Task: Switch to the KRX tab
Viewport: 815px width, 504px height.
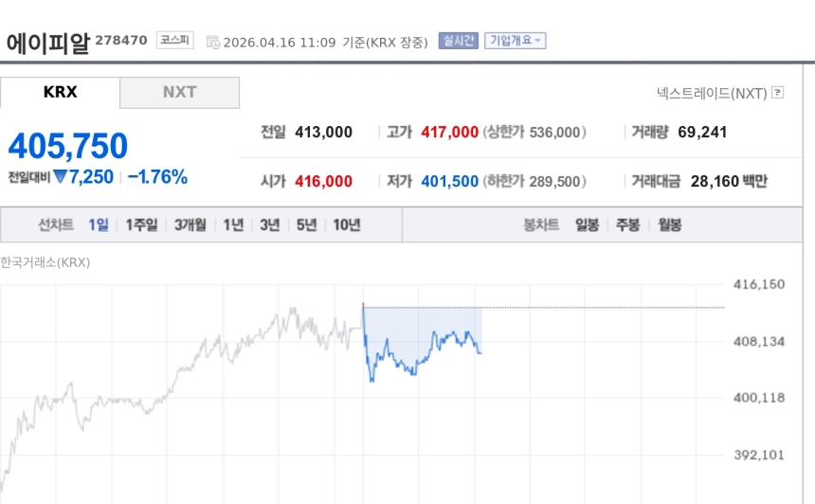Action: pyautogui.click(x=60, y=93)
